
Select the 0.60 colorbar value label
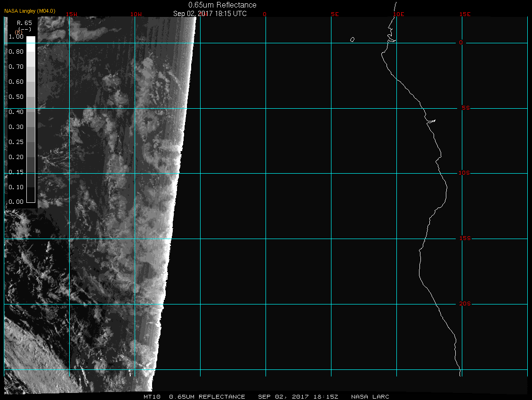(16, 82)
